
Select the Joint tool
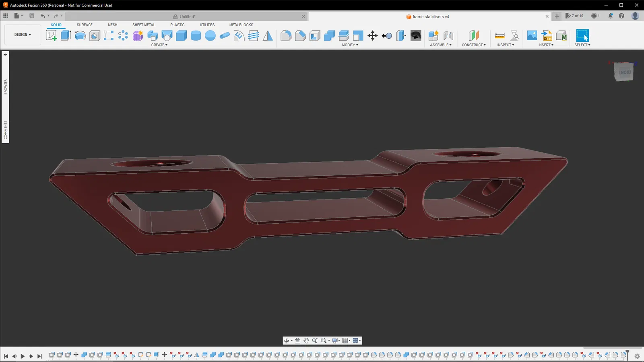[x=448, y=35]
